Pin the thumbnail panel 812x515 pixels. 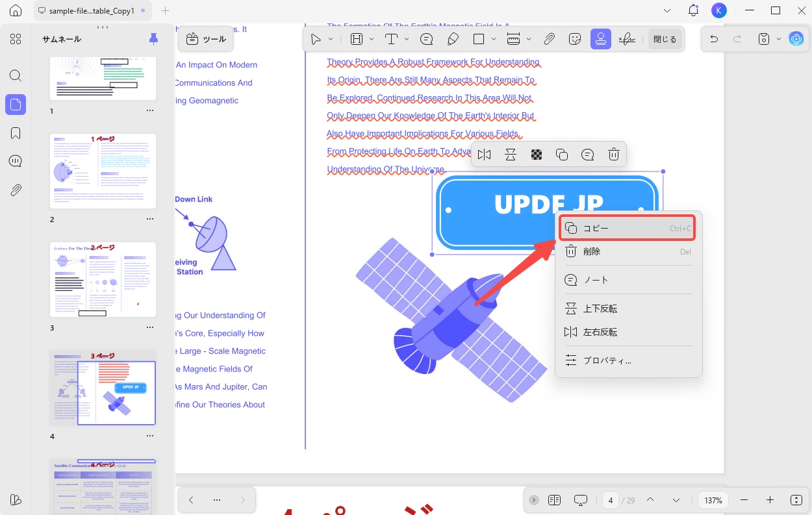pyautogui.click(x=153, y=39)
